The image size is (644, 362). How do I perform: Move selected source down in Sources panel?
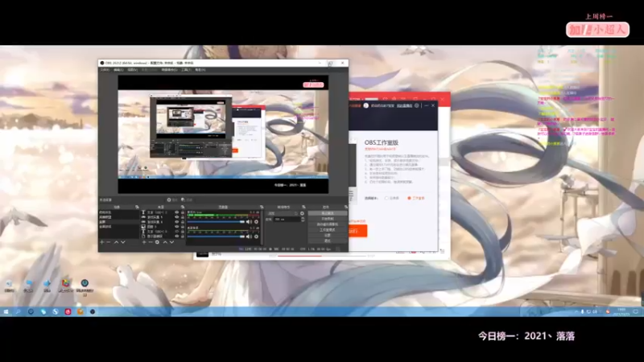point(171,242)
